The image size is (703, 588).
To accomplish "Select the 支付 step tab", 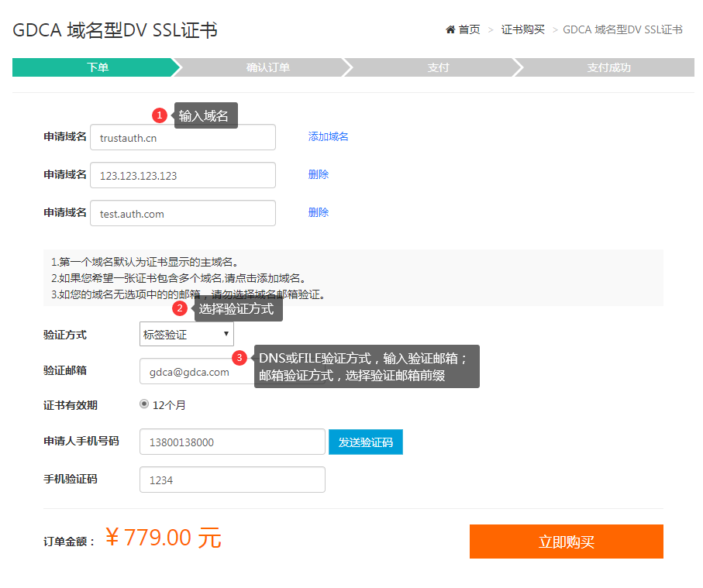I will (x=438, y=67).
